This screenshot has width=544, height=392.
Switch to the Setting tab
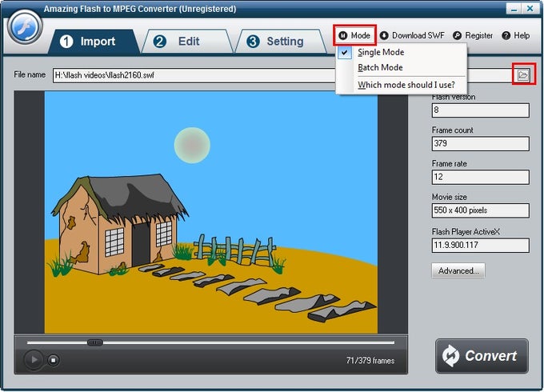(280, 42)
